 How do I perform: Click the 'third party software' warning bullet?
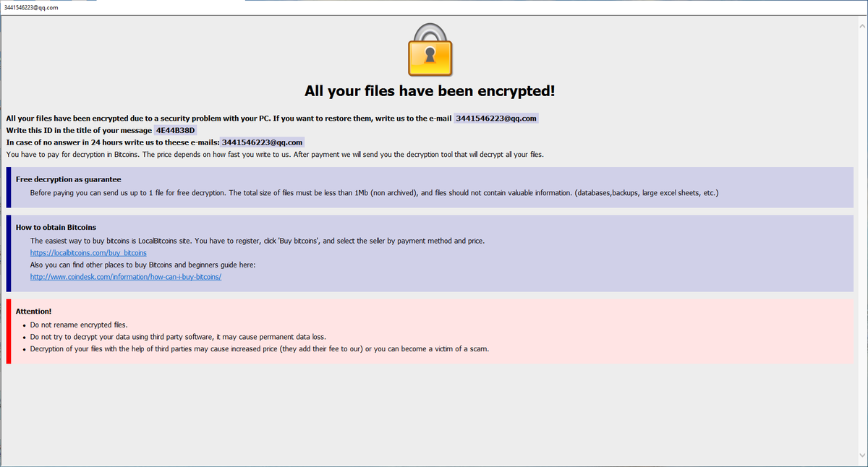point(177,337)
